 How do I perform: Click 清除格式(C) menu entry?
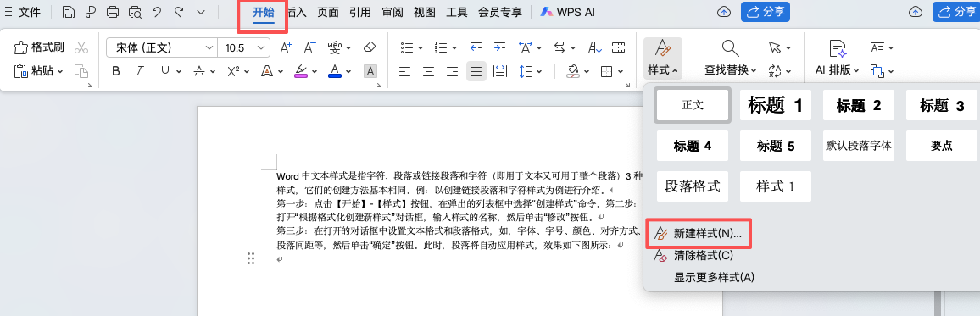[693, 255]
